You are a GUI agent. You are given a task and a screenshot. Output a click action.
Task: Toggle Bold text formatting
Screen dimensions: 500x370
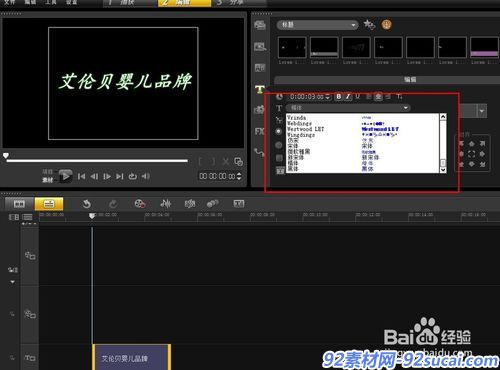point(339,97)
